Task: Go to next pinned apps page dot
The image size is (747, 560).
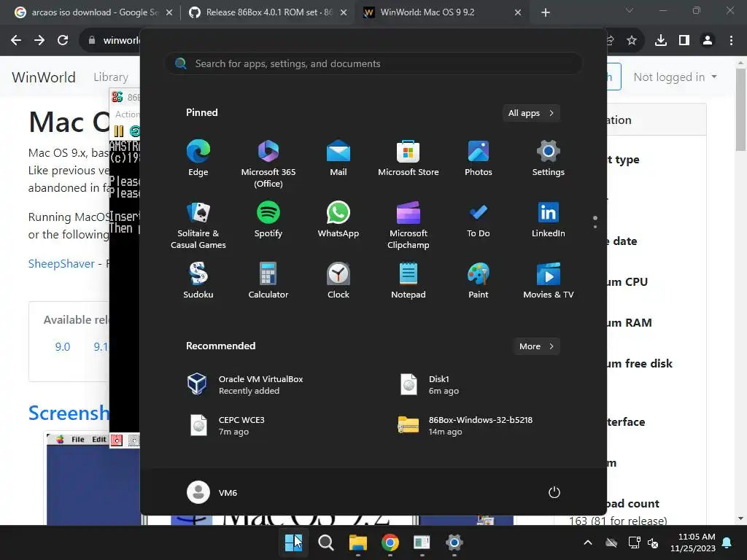Action: [595, 227]
